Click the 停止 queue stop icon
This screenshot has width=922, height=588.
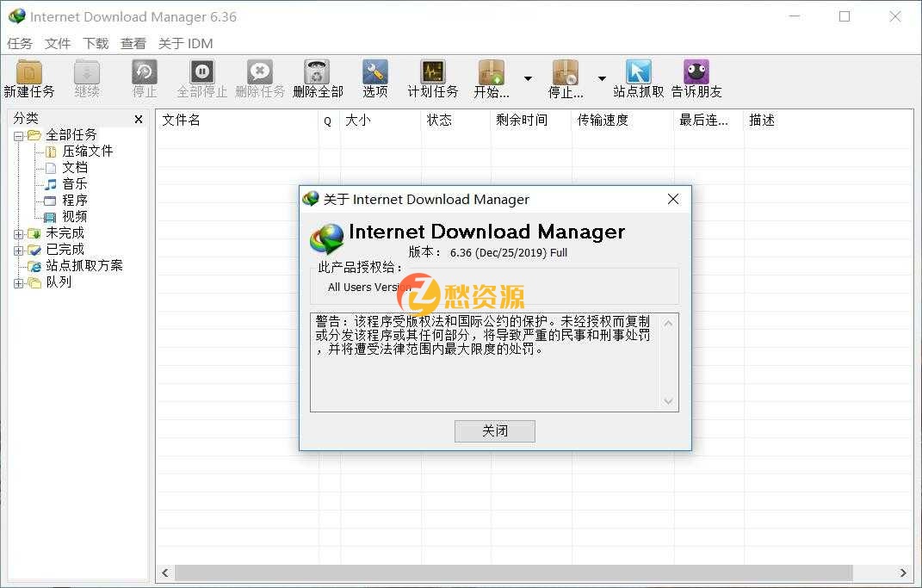564,77
